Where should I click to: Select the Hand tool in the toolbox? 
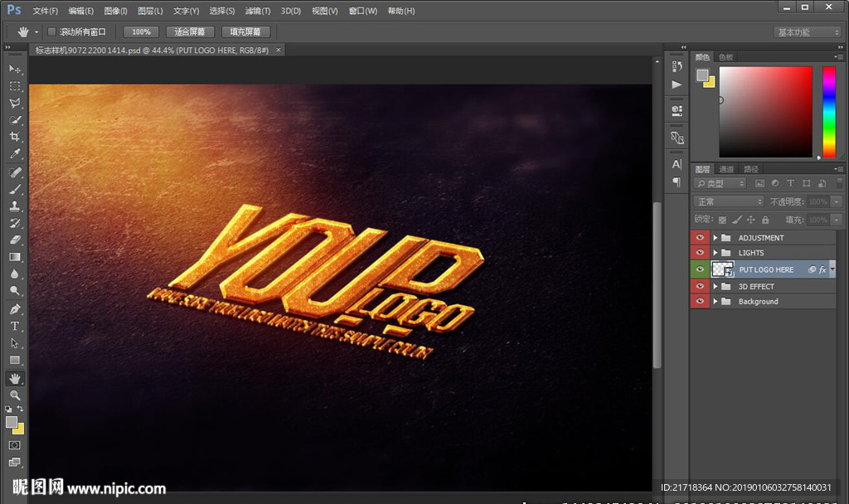[15, 378]
